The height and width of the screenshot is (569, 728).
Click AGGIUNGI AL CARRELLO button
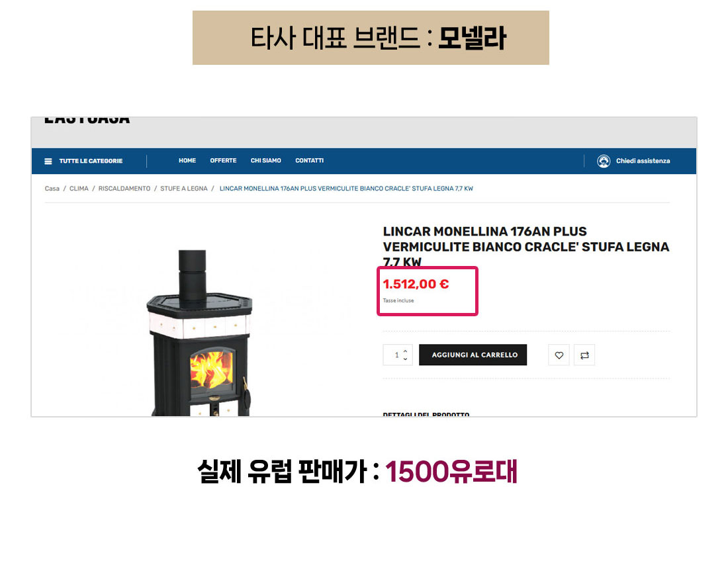(x=473, y=355)
